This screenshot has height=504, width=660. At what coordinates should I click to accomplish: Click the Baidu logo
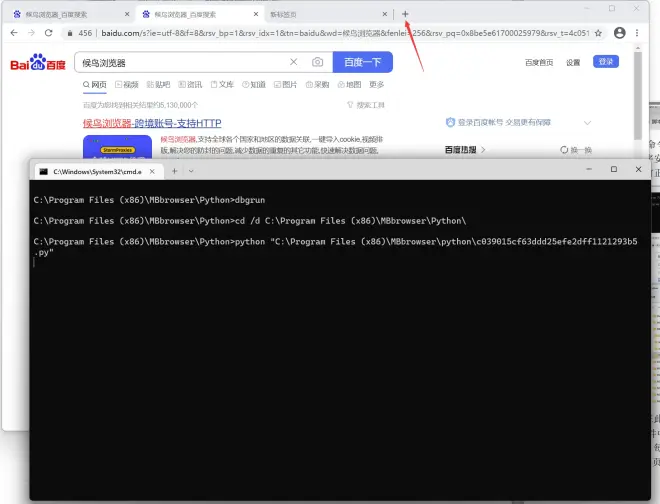pyautogui.click(x=38, y=62)
